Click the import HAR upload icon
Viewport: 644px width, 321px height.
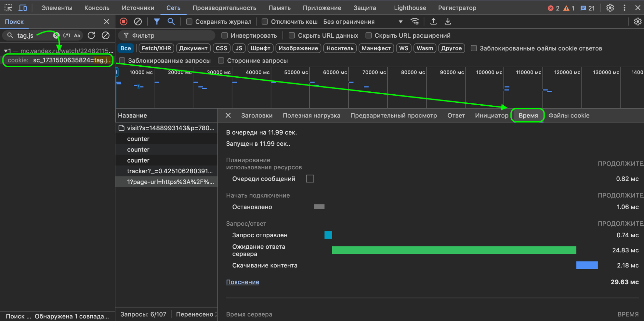pyautogui.click(x=433, y=22)
